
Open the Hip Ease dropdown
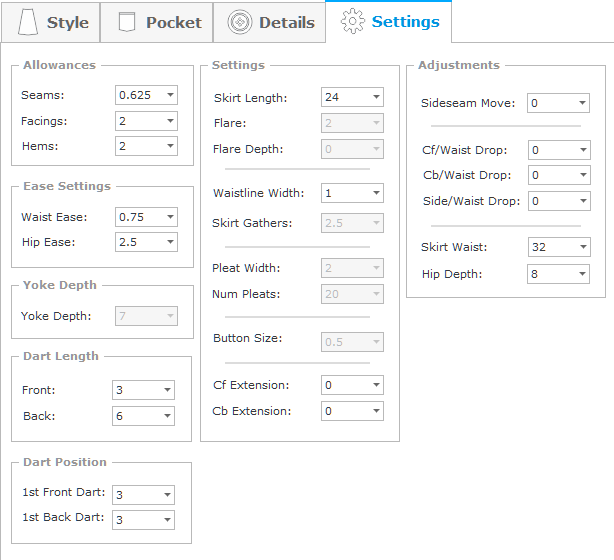(146, 242)
